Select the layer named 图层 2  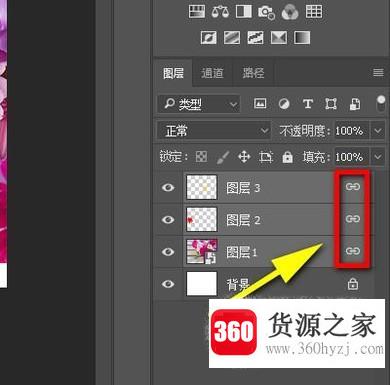coord(243,220)
